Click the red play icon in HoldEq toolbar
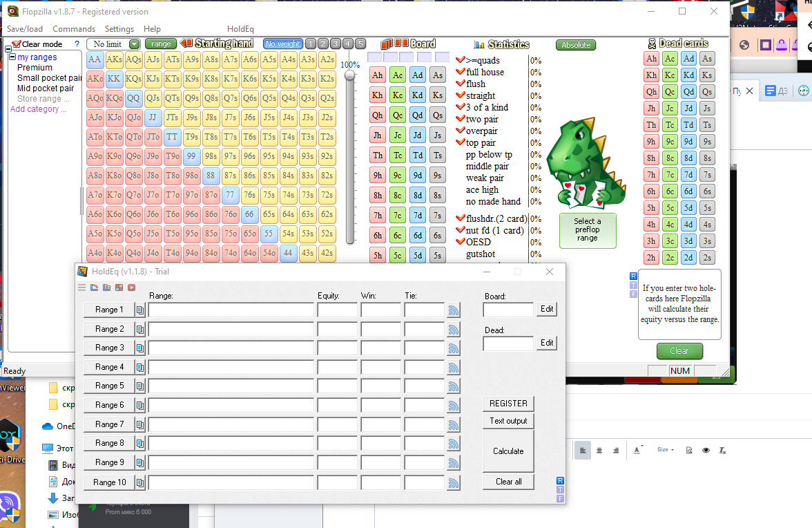 (x=131, y=287)
